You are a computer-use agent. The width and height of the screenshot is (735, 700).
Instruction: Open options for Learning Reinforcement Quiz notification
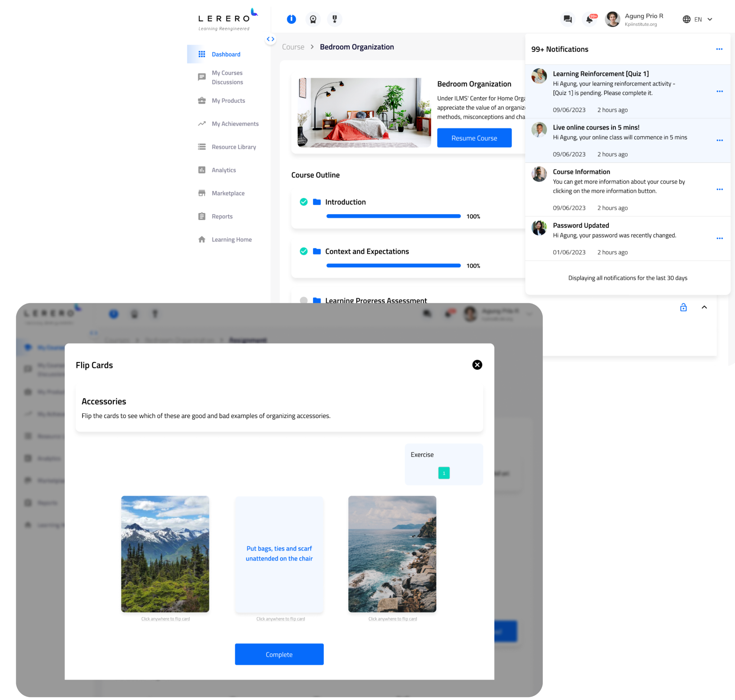point(719,91)
